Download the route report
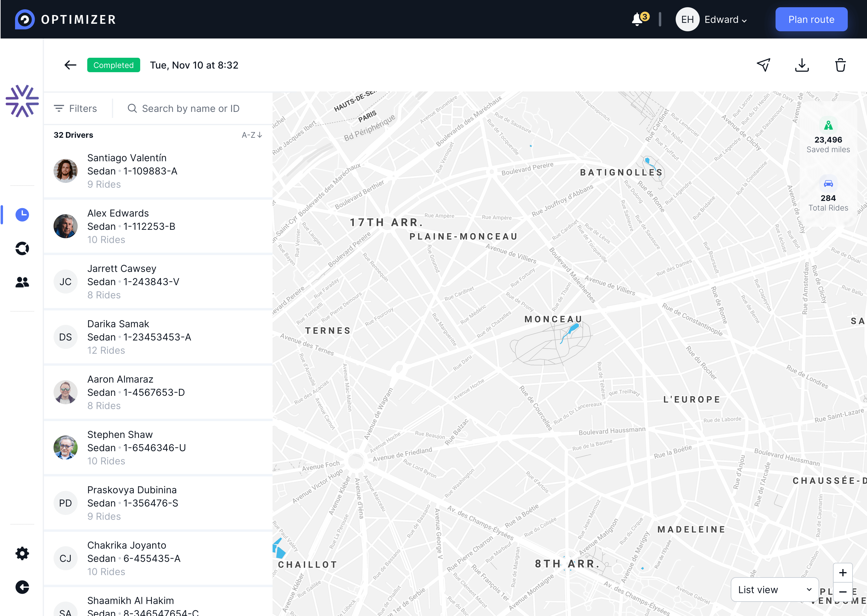867x616 pixels. 802,65
